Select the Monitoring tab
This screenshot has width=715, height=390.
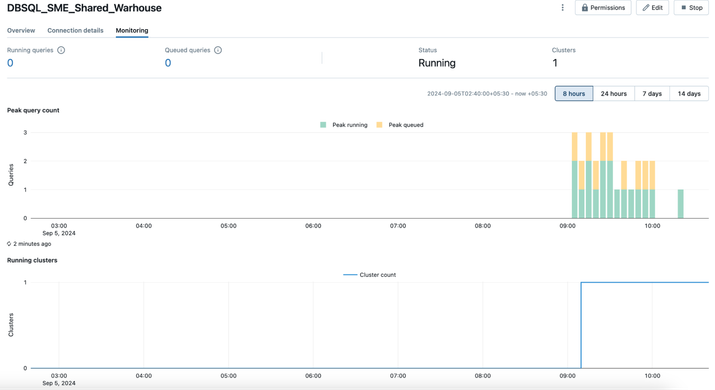coord(132,31)
